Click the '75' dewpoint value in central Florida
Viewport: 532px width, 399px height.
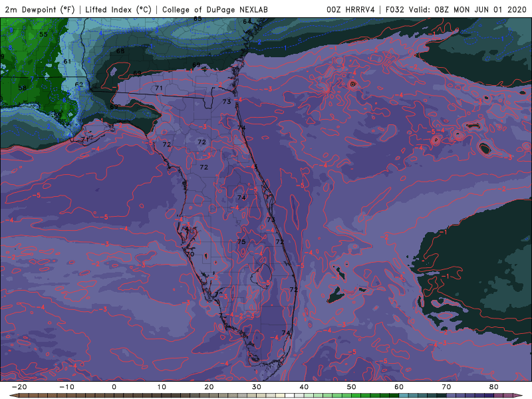click(x=241, y=242)
